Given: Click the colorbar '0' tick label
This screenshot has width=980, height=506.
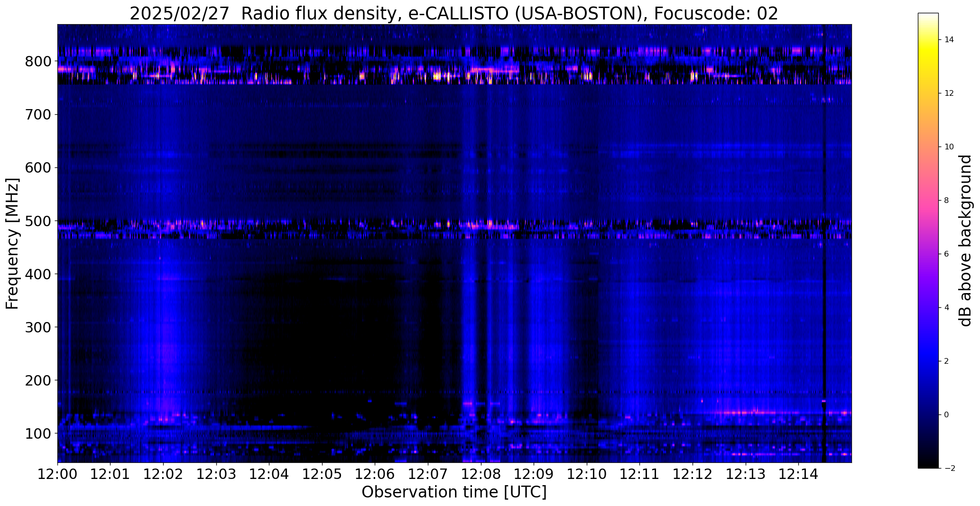Looking at the screenshot, I should [947, 415].
